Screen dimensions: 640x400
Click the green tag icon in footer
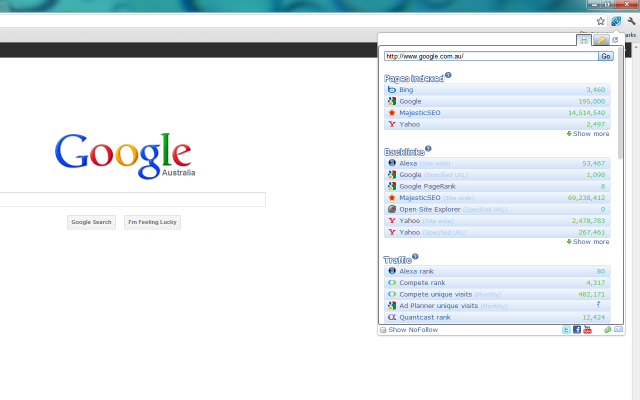click(607, 330)
